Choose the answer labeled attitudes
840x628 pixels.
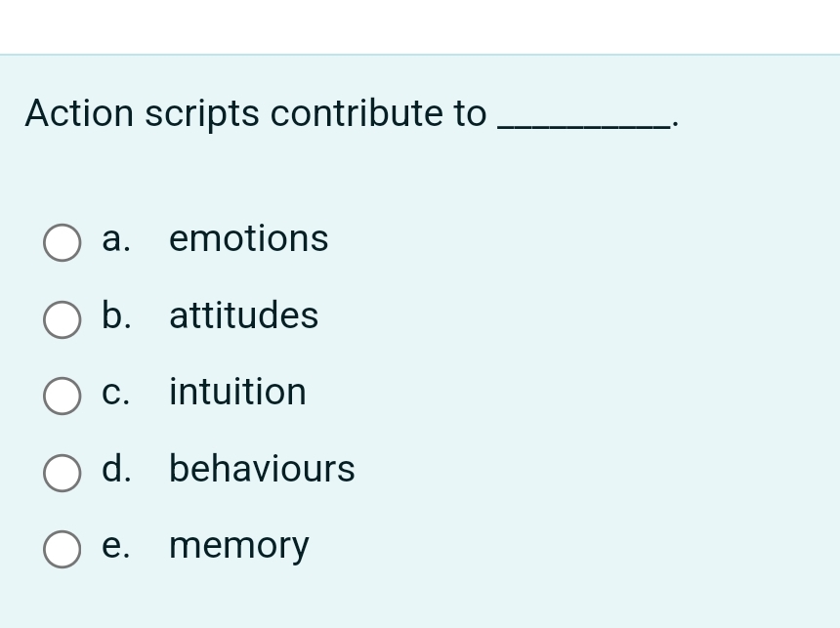243,314
